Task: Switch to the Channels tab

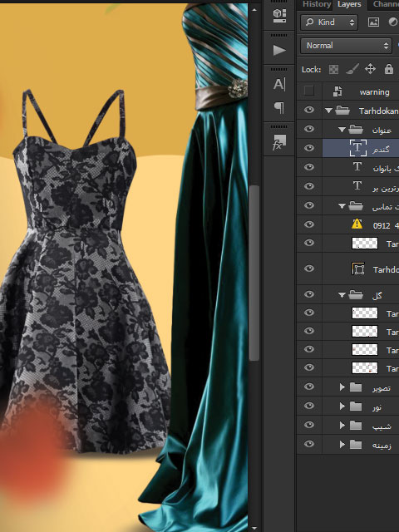Action: pyautogui.click(x=386, y=4)
